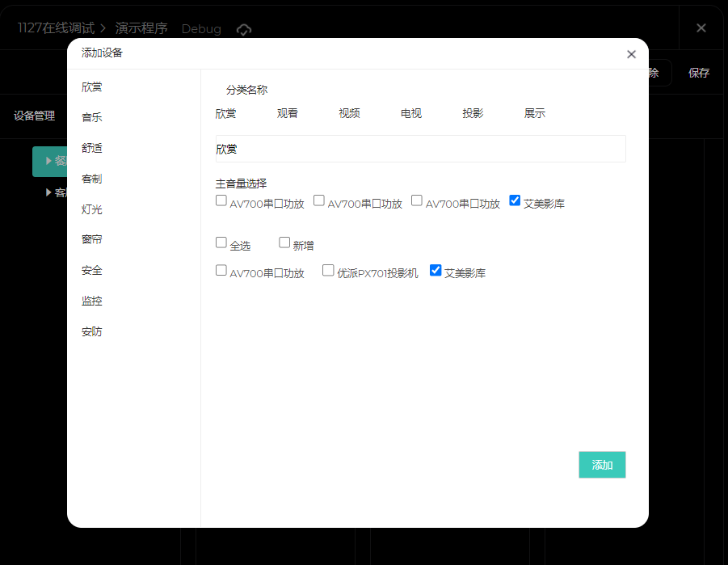Pick the 电视 name suggestion
This screenshot has height=565, width=728.
coord(411,113)
